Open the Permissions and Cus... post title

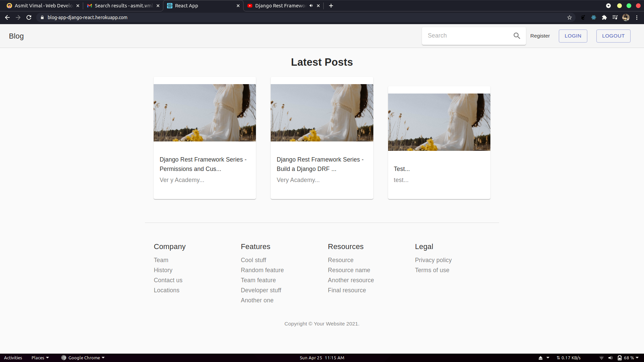pyautogui.click(x=203, y=164)
